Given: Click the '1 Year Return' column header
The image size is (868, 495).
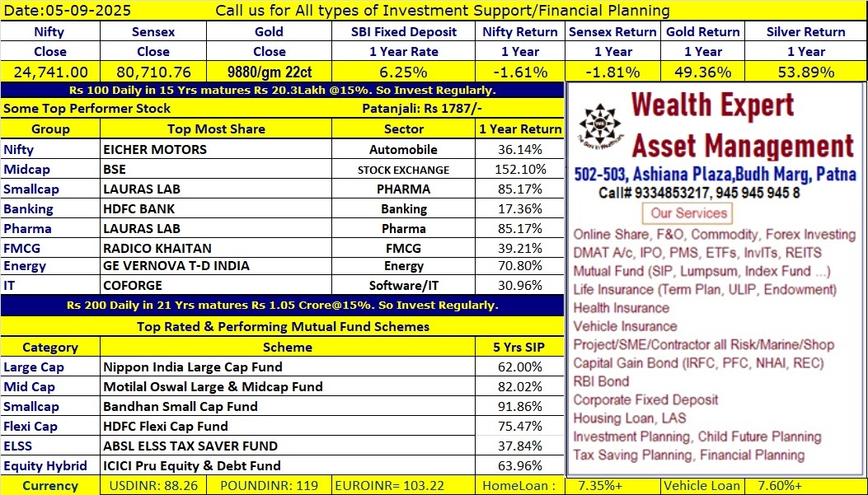Looking at the screenshot, I should pyautogui.click(x=520, y=128).
